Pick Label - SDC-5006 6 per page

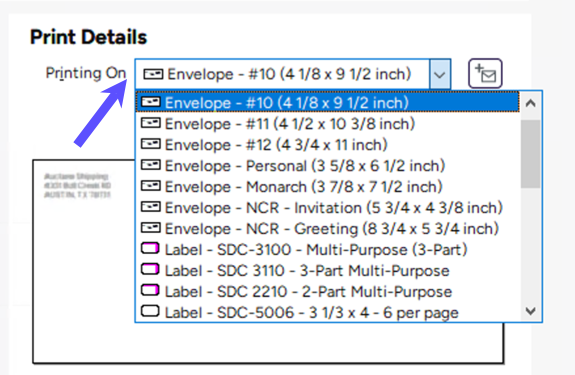328,312
